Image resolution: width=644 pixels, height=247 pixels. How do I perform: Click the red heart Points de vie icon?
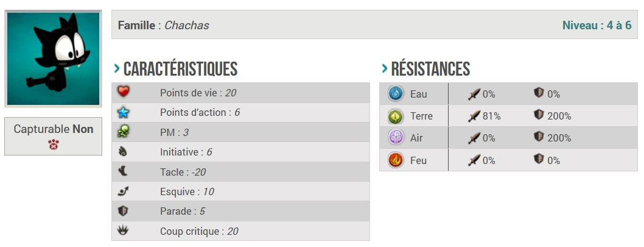(x=124, y=93)
